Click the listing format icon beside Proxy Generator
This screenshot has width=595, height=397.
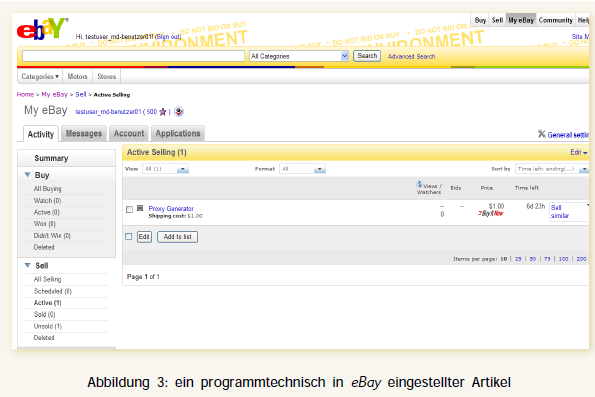140,208
